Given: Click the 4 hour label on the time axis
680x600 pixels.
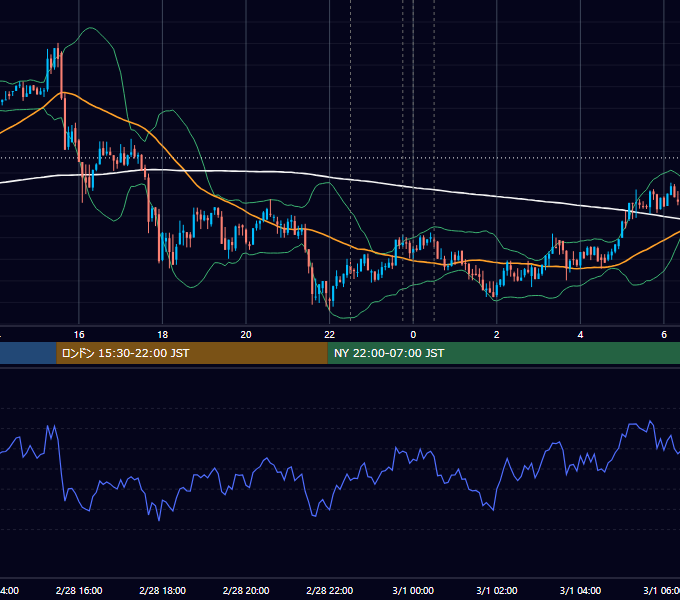Looking at the screenshot, I should pyautogui.click(x=580, y=335).
